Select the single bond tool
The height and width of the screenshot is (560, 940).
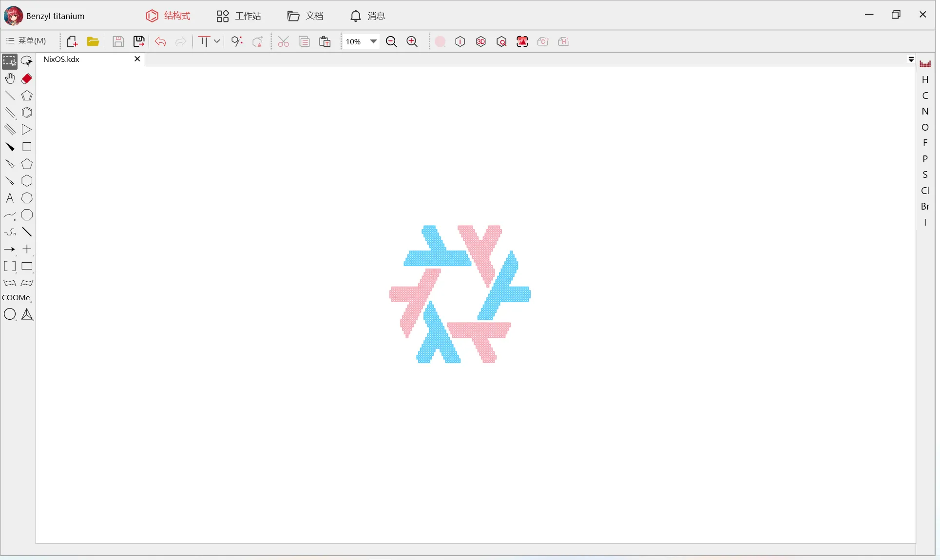click(x=10, y=96)
